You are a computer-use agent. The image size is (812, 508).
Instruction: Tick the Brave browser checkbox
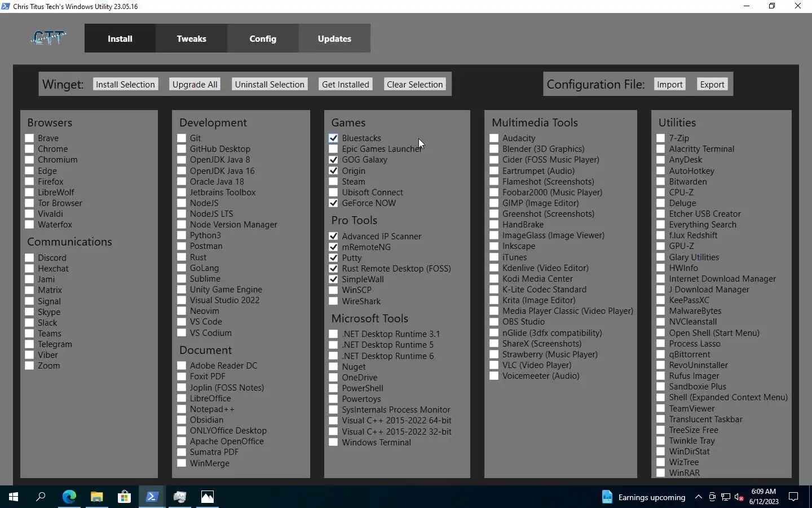coord(29,138)
